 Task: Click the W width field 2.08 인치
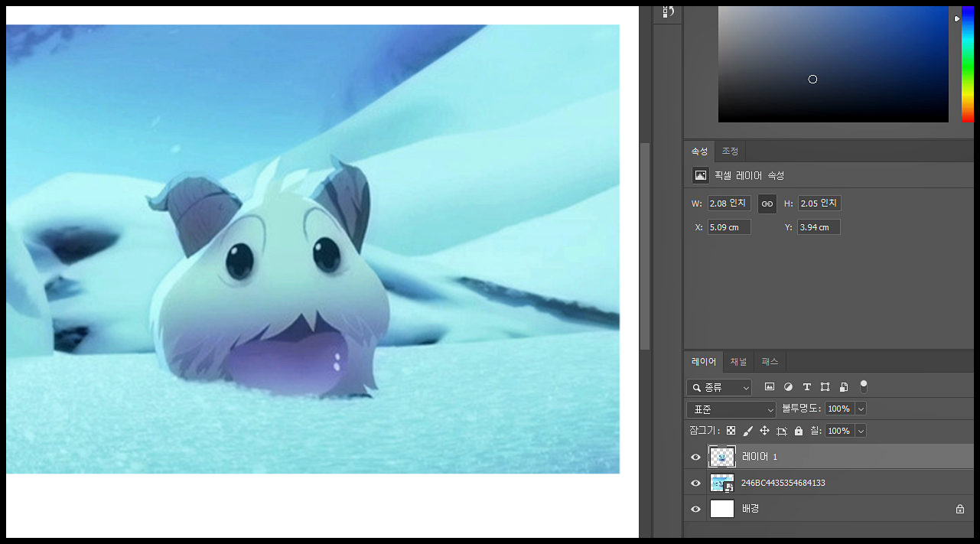click(x=729, y=204)
